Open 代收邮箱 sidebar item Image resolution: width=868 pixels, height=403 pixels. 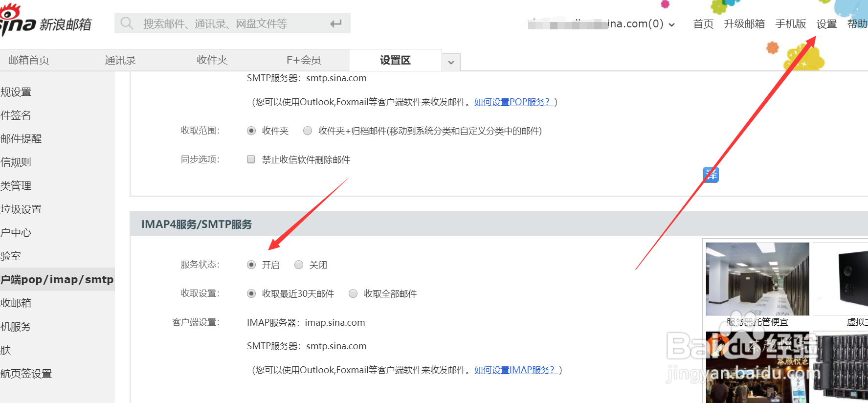16,303
